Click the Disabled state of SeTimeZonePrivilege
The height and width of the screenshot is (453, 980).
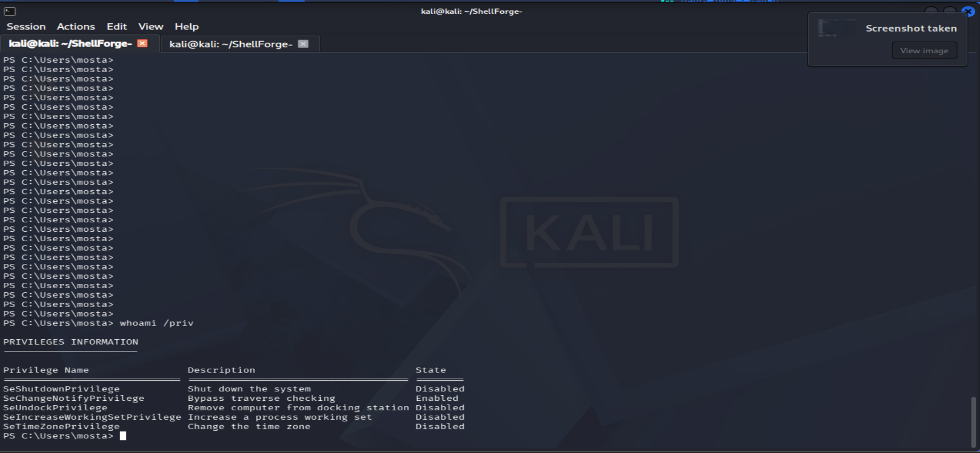coord(440,427)
